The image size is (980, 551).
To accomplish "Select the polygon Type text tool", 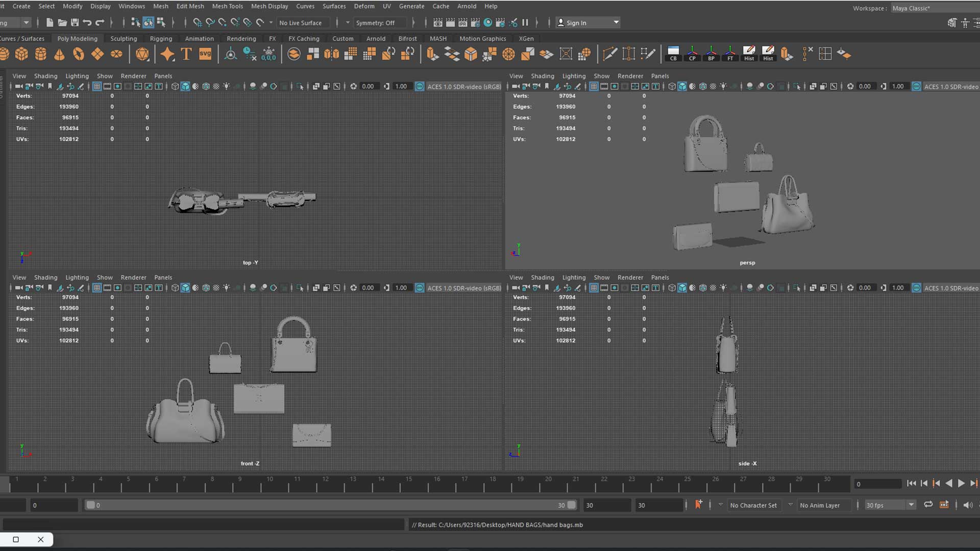I will pos(186,54).
